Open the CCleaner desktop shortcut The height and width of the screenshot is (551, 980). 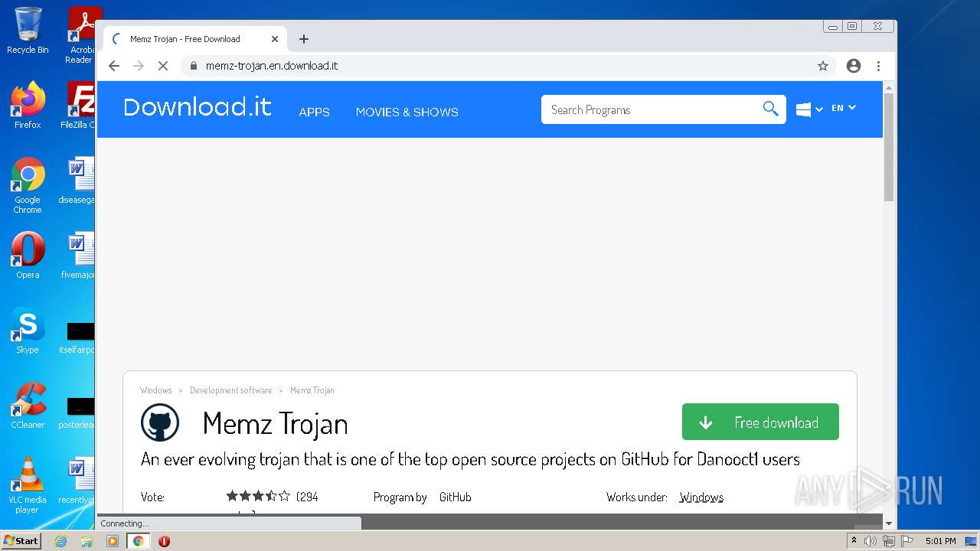[28, 406]
